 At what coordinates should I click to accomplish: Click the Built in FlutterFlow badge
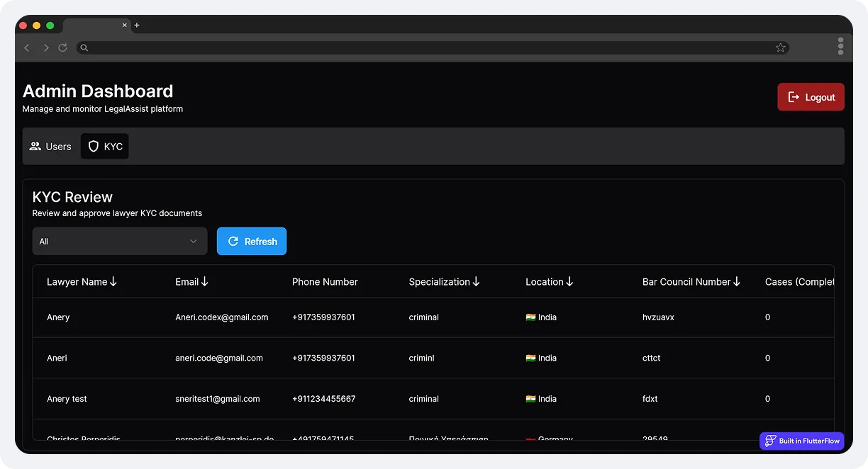pos(801,441)
